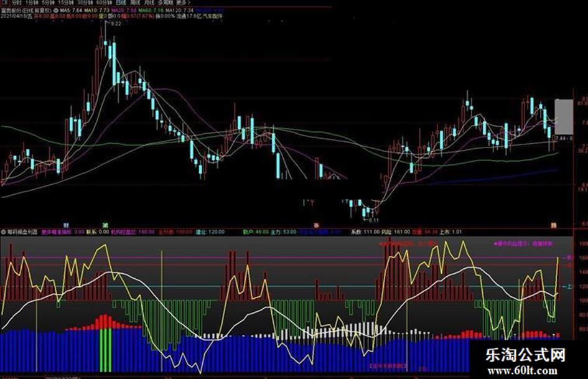Screen dimensions: 588x379
Task: Click the 主力: 53.00 indicator value
Action: [284, 232]
